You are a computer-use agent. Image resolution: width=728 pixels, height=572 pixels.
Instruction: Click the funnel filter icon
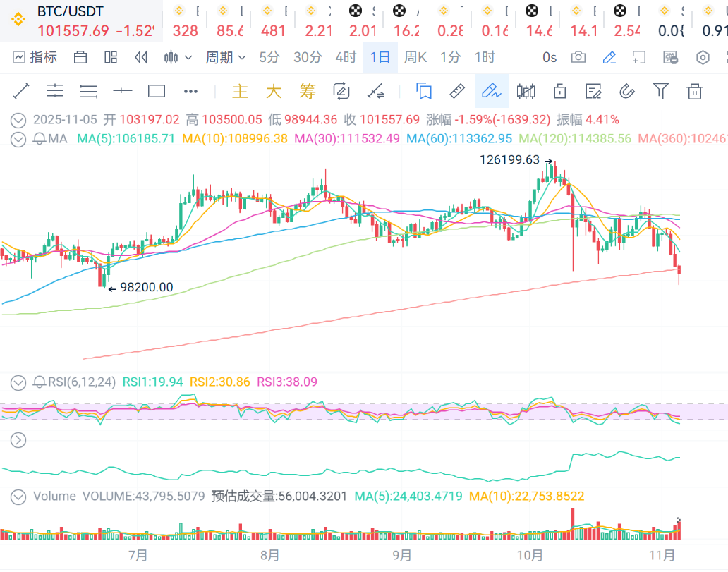(660, 91)
